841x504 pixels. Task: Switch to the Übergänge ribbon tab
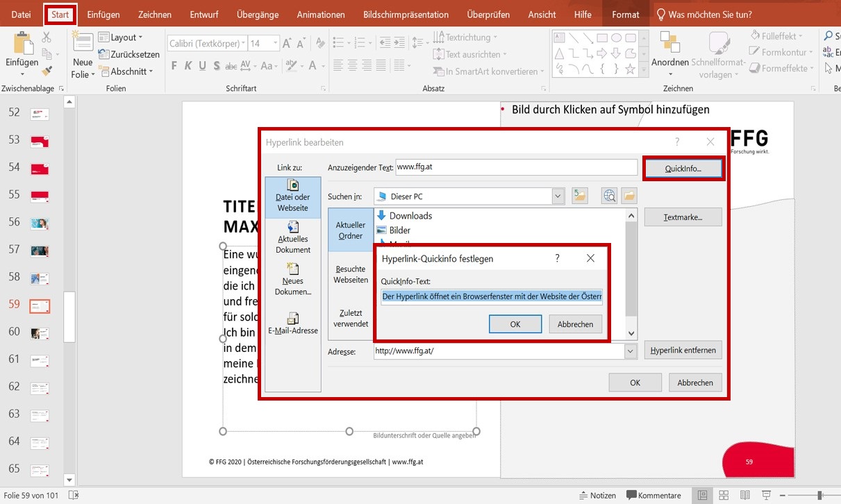point(258,14)
